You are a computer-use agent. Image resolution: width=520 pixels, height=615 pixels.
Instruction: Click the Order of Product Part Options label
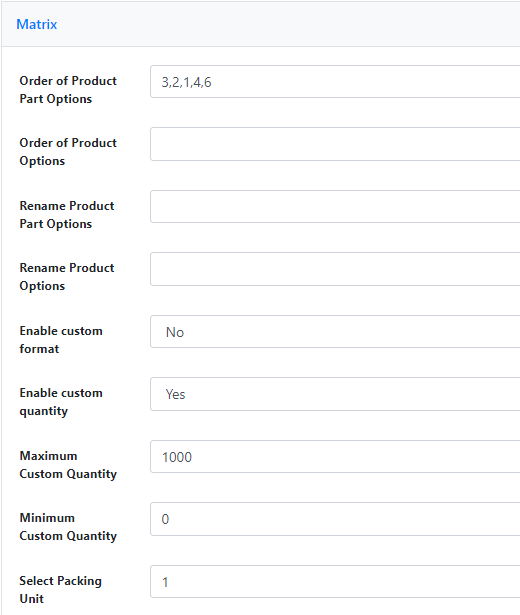click(x=68, y=90)
